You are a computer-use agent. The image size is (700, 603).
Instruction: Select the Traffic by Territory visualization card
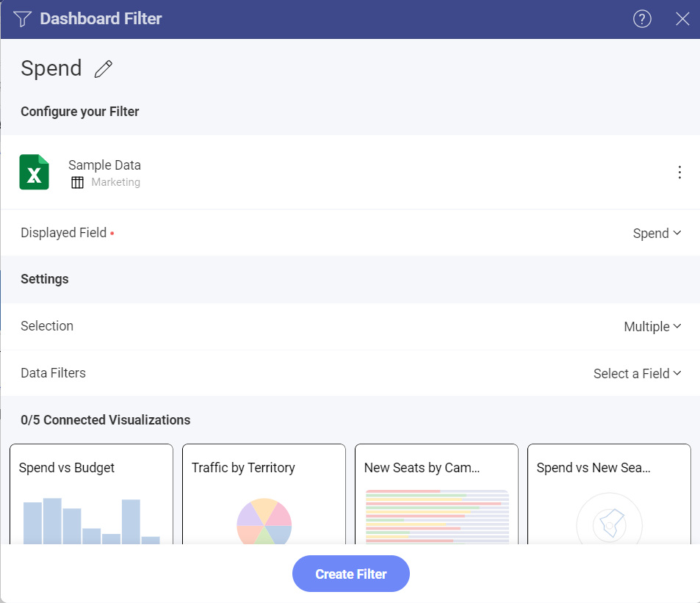coord(264,494)
